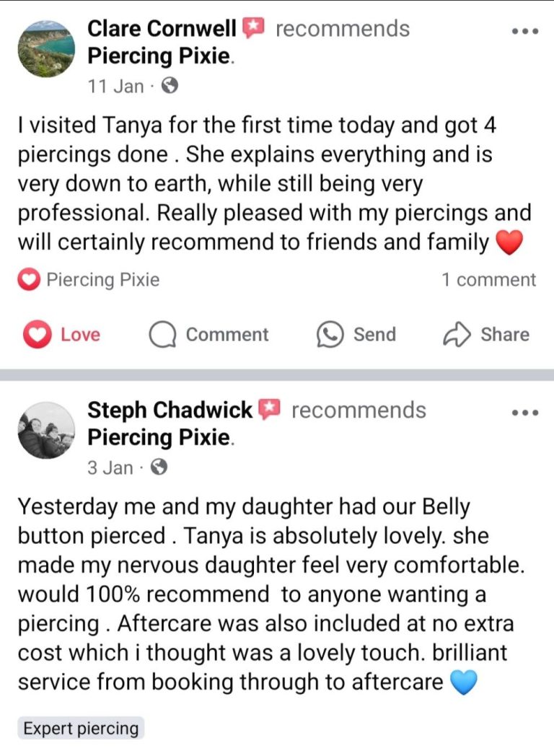Click the Expert piercing tag

pyautogui.click(x=81, y=729)
